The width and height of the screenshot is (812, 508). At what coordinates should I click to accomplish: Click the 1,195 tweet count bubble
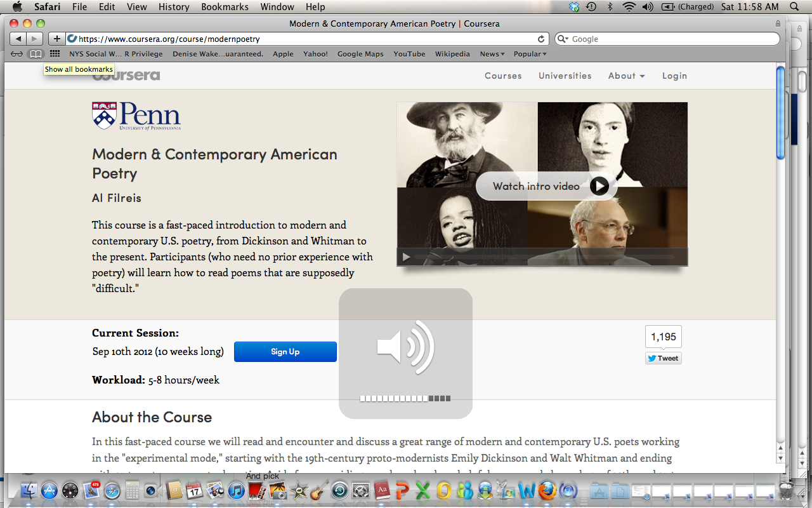tap(664, 337)
